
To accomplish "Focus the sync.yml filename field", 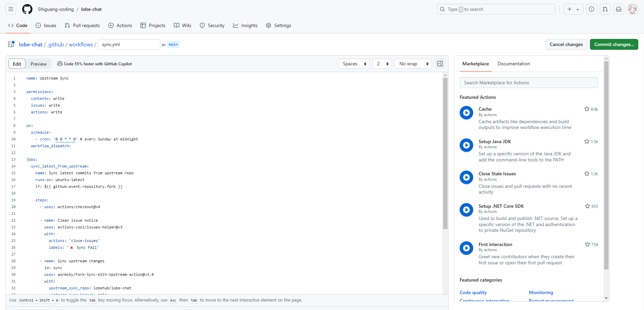I will point(129,44).
